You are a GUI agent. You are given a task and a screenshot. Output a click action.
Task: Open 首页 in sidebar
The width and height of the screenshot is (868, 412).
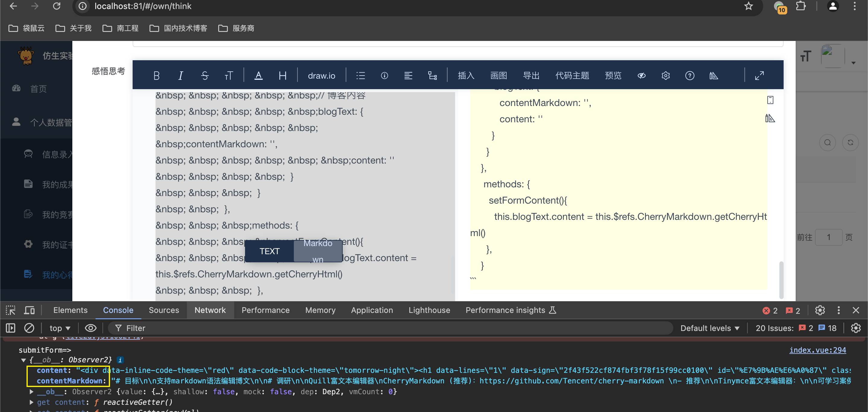[x=38, y=89]
